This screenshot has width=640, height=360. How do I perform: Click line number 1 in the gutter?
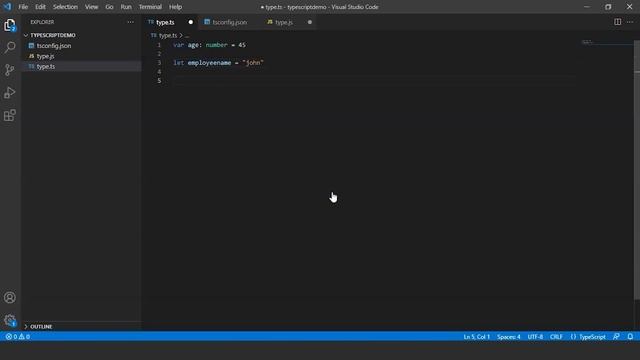[x=159, y=45]
